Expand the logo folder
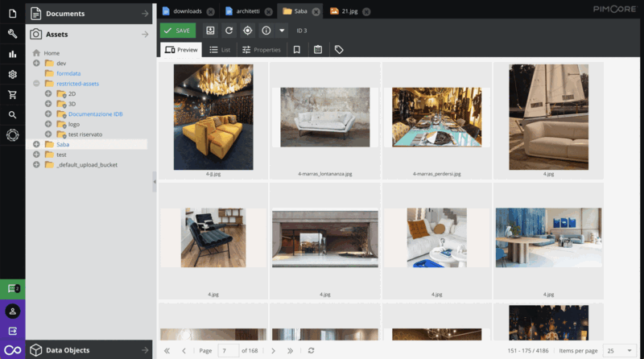The image size is (644, 359). point(48,124)
